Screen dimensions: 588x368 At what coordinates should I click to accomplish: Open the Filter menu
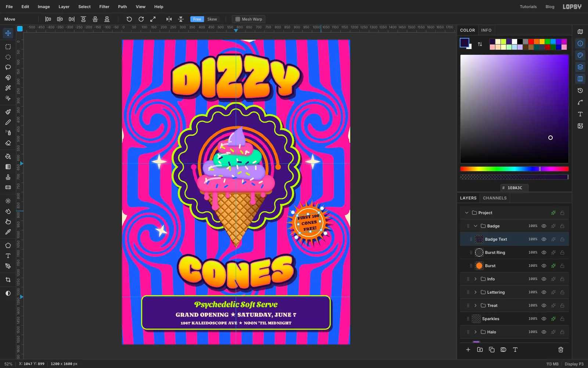[x=104, y=7]
